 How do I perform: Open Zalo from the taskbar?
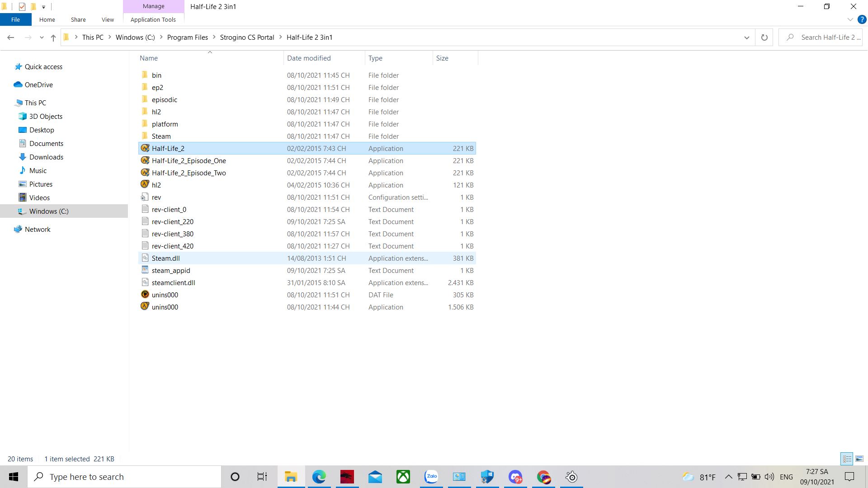click(x=431, y=477)
